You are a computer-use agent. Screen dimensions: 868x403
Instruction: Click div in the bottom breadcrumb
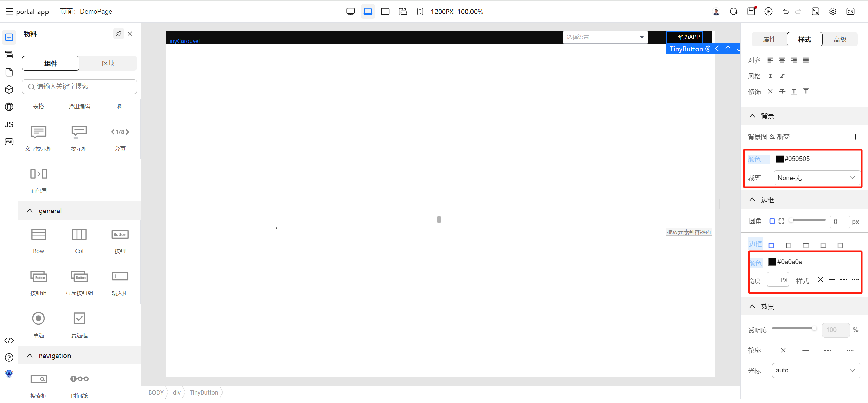pos(176,392)
